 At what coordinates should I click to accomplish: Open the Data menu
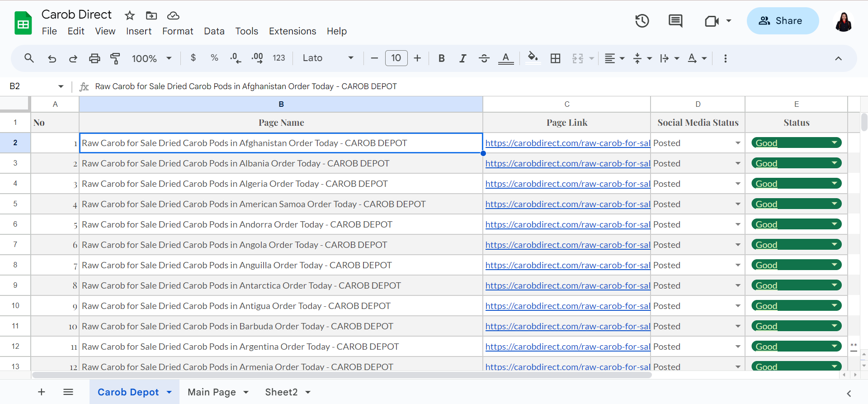pos(214,31)
